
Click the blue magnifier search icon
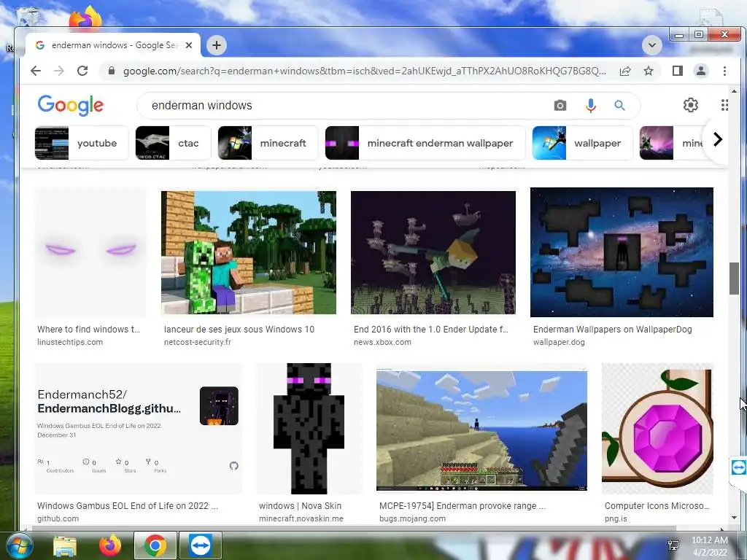point(619,105)
